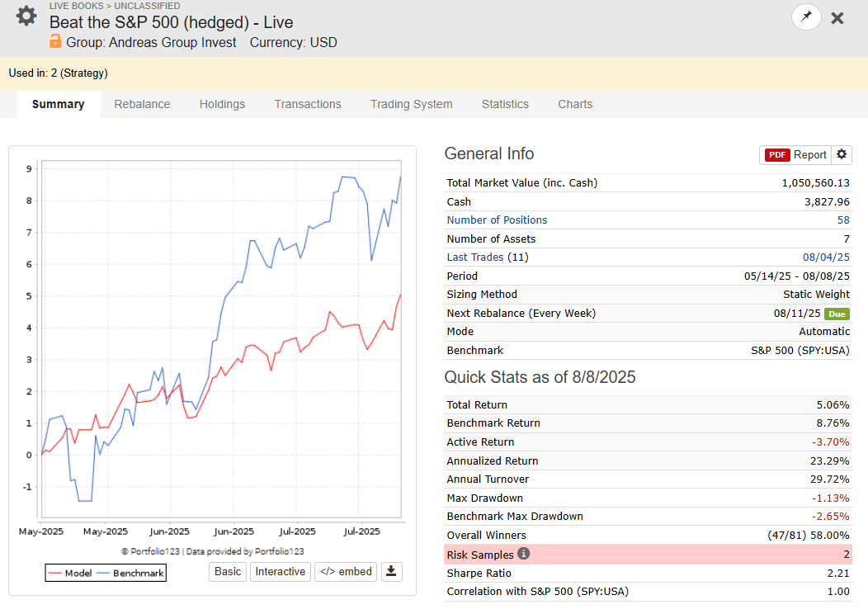This screenshot has width=868, height=614.
Task: Click the Automatic mode value
Action: (x=824, y=332)
